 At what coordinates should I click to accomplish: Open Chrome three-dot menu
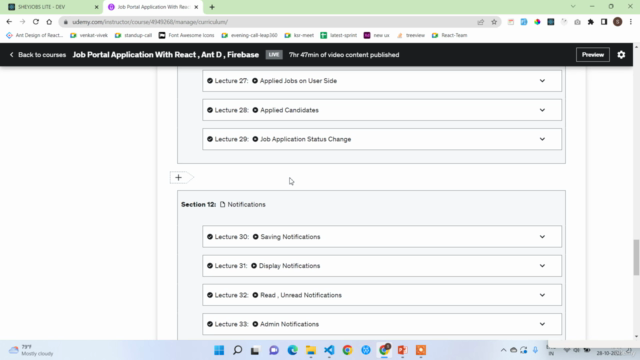pyautogui.click(x=631, y=22)
